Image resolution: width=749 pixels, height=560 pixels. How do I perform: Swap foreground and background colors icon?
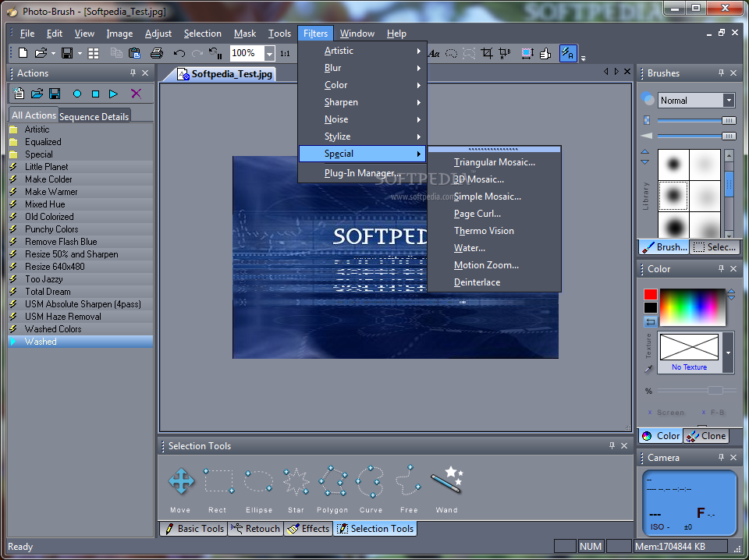click(x=650, y=322)
